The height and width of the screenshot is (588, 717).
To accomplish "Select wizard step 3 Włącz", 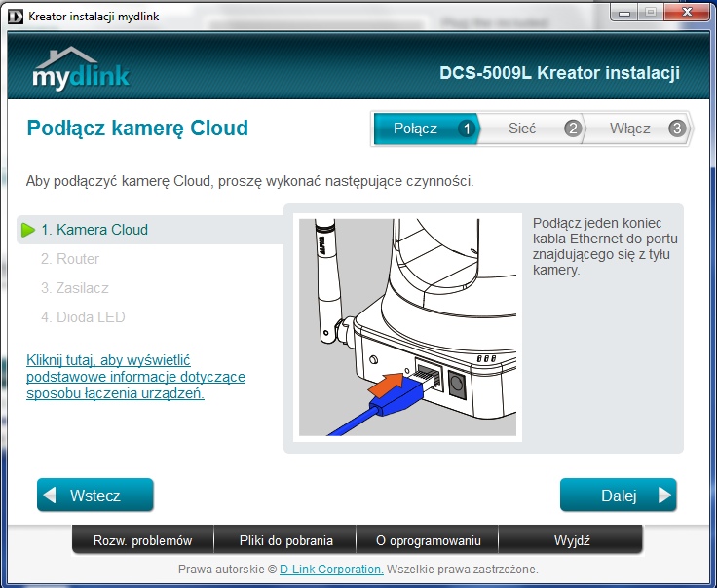I will pos(638,129).
